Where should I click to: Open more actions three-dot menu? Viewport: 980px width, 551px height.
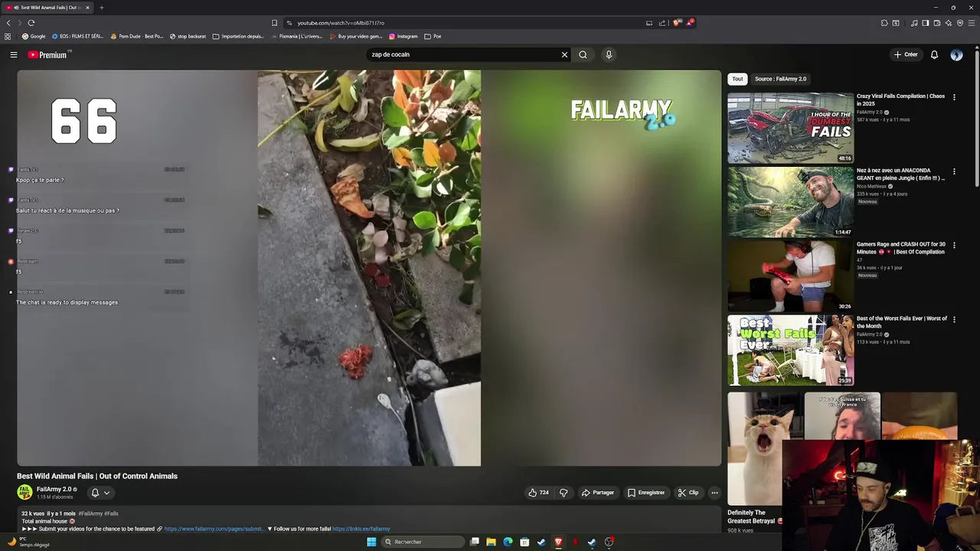coord(714,493)
